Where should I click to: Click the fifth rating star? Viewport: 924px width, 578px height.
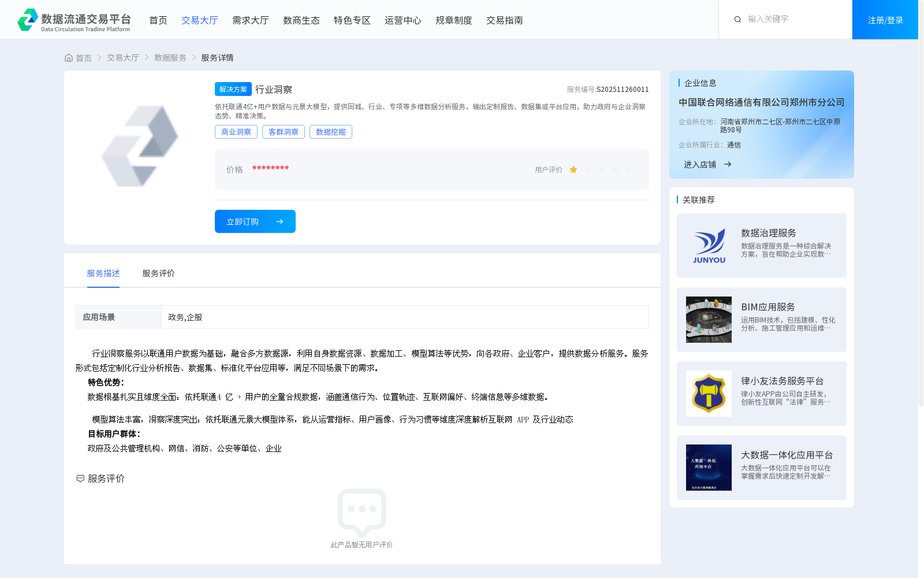click(x=629, y=169)
